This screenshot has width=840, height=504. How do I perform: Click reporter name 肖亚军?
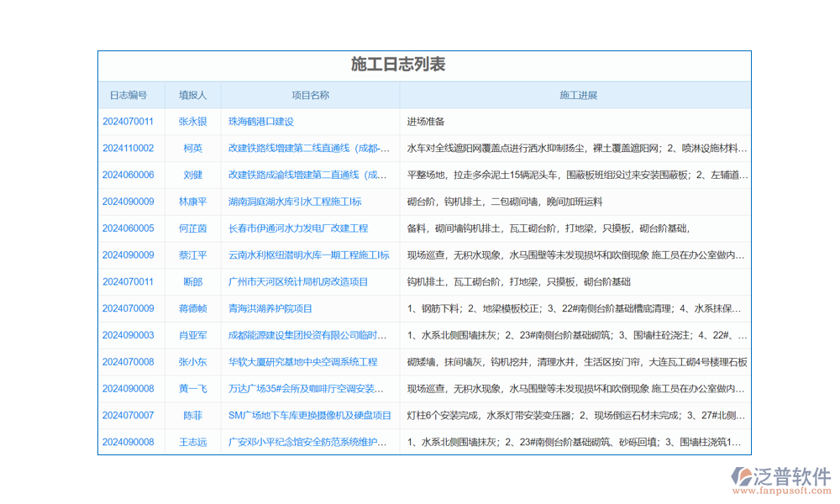(x=192, y=335)
